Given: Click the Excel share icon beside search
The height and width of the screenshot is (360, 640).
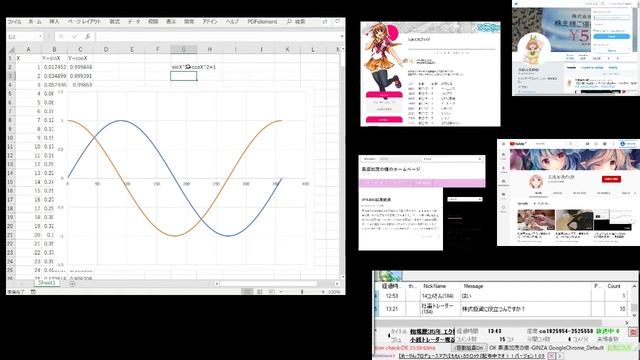Looking at the screenshot, I should click(x=325, y=22).
